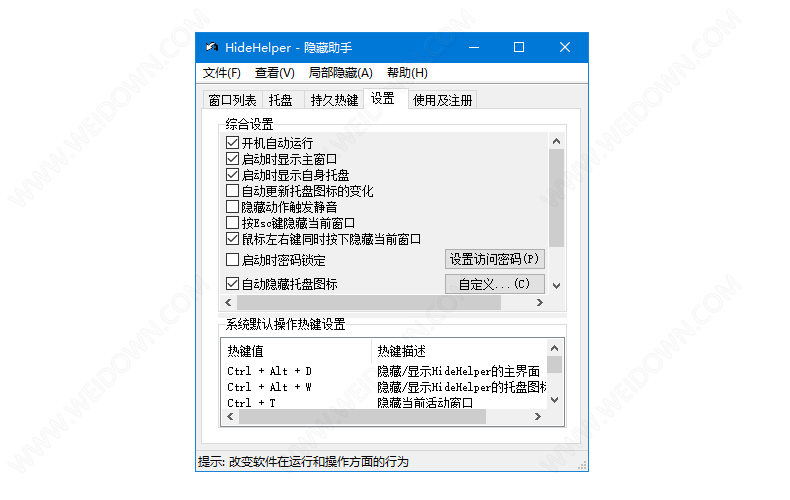The width and height of the screenshot is (790, 500).
Task: Click the 热键值 column header
Action: pyautogui.click(x=296, y=351)
